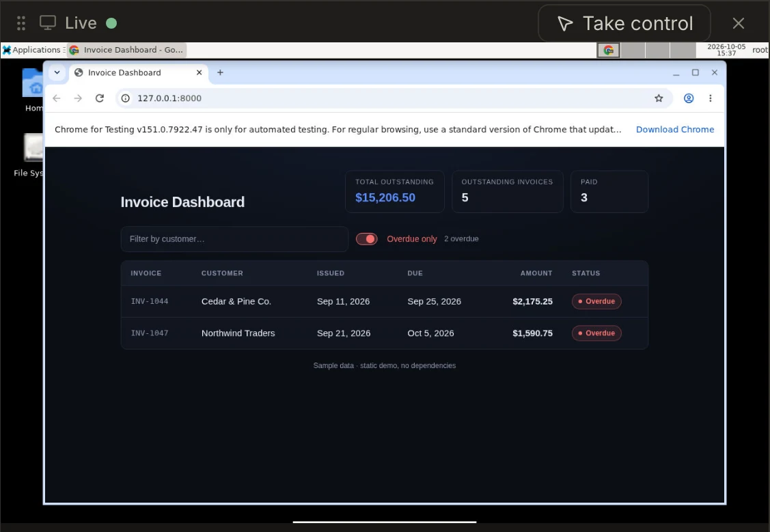This screenshot has height=532, width=770.
Task: Click the Overdue badge for INV-1047
Action: pyautogui.click(x=596, y=333)
